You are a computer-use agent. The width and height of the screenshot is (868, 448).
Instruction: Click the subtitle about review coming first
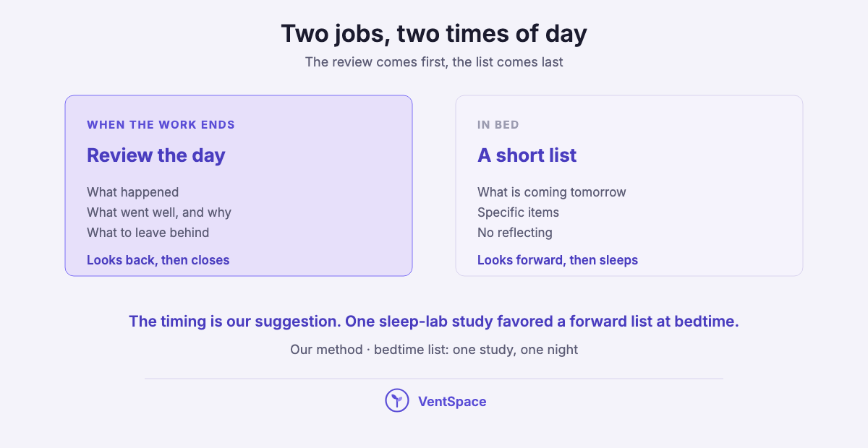click(434, 62)
